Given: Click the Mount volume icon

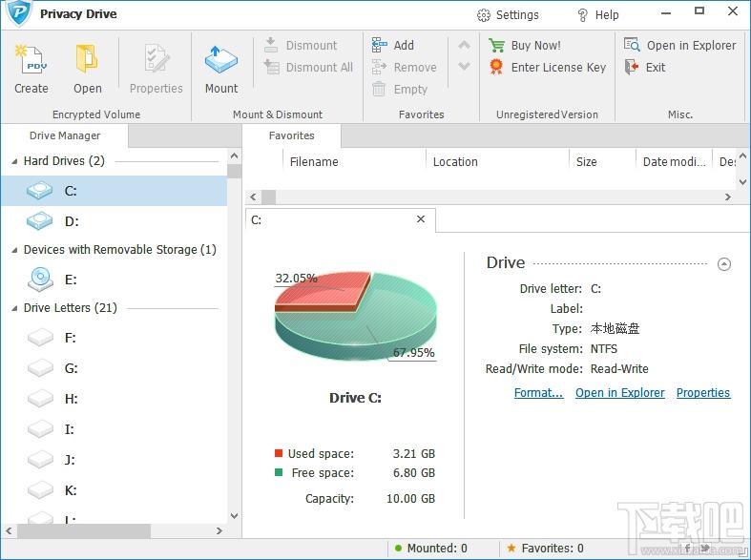Looking at the screenshot, I should click(x=220, y=59).
